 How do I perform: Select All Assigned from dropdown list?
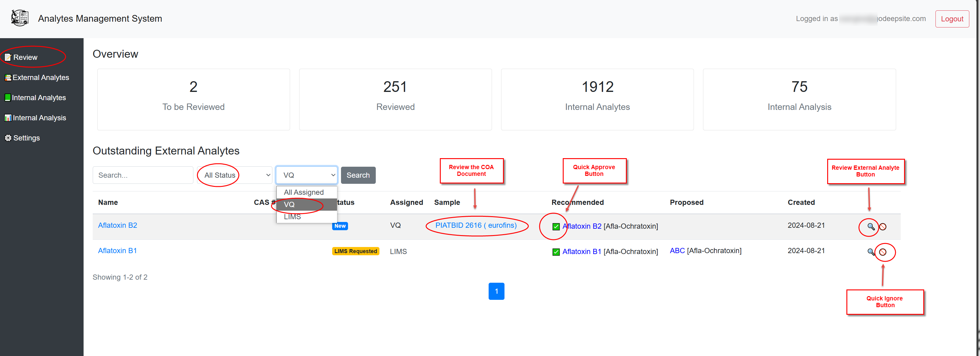tap(303, 192)
